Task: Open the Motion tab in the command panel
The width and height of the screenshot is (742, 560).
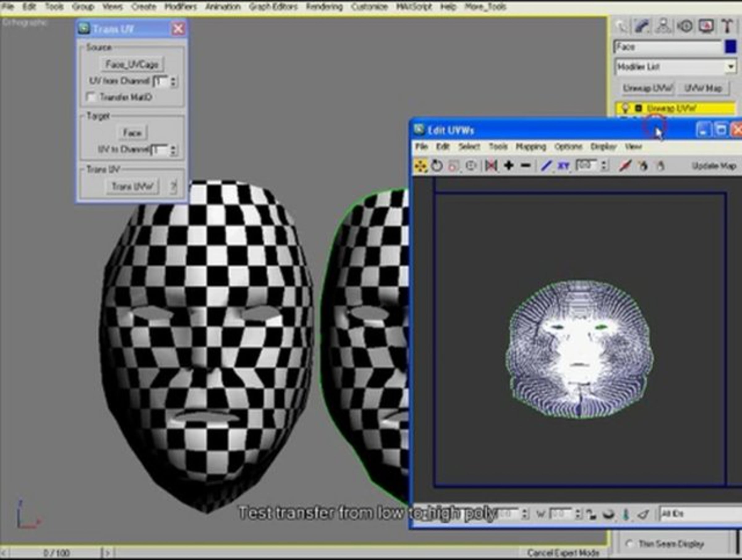Action: [x=684, y=26]
